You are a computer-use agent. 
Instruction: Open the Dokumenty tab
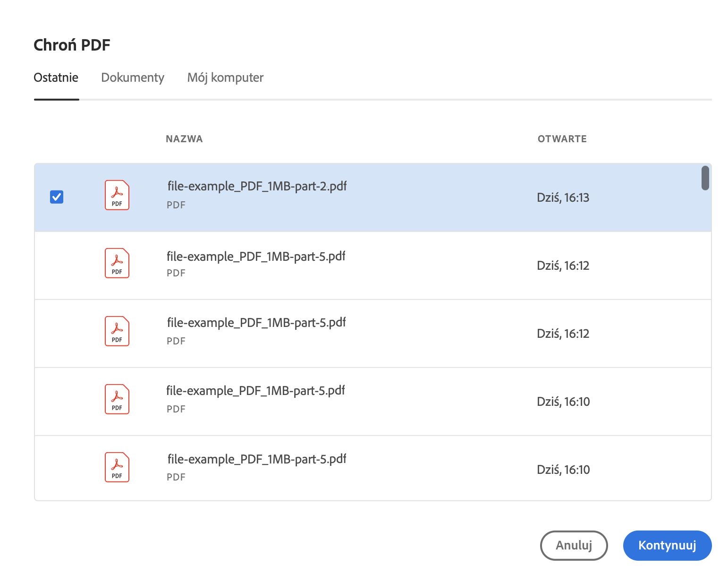pos(133,77)
